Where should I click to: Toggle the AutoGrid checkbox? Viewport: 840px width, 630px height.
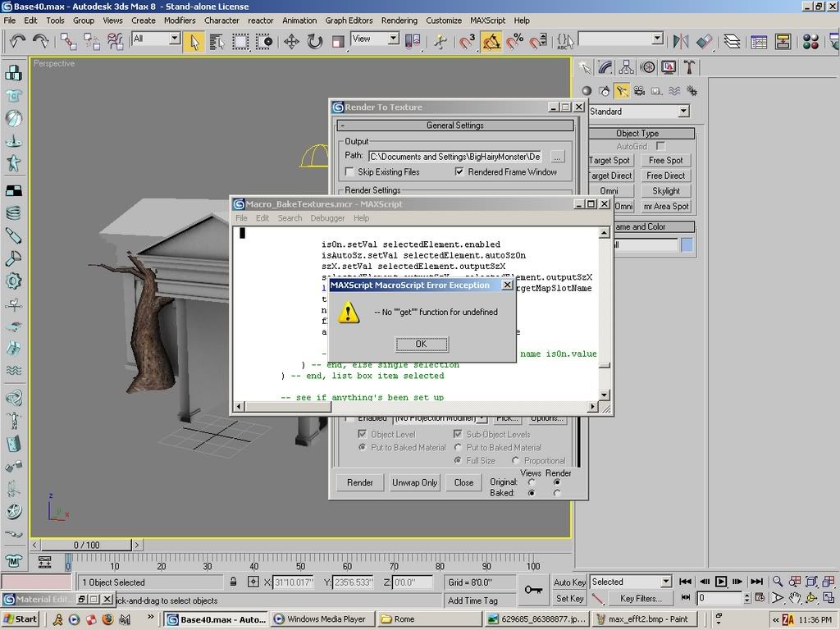[x=660, y=146]
